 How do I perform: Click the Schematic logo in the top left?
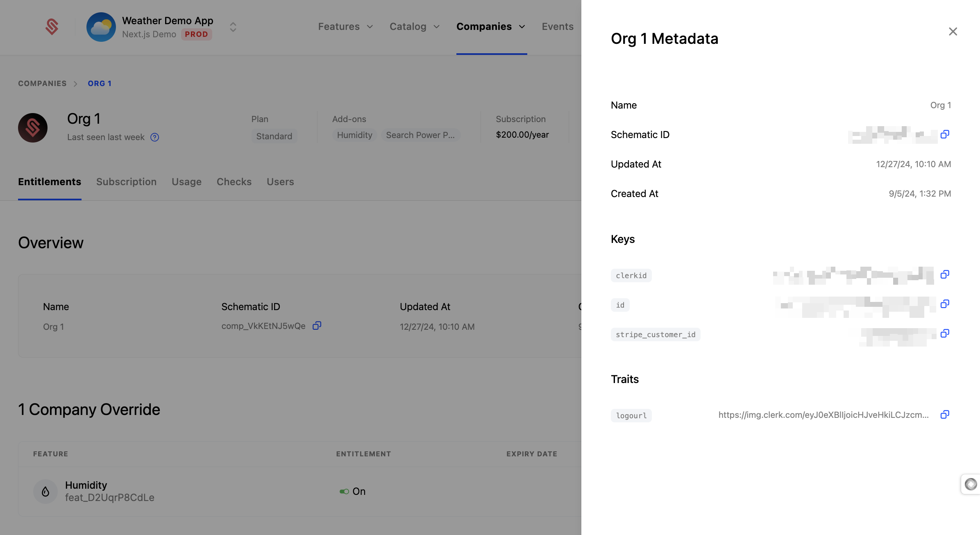[52, 27]
